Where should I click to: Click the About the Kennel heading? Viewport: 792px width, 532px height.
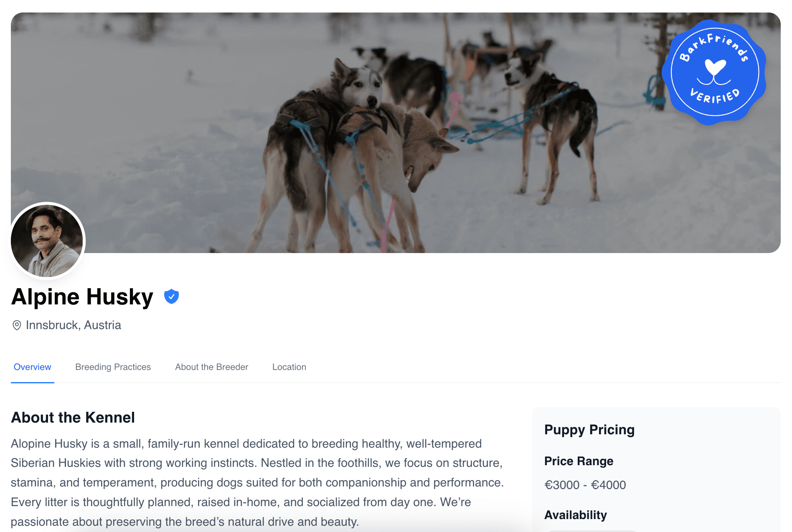tap(73, 418)
